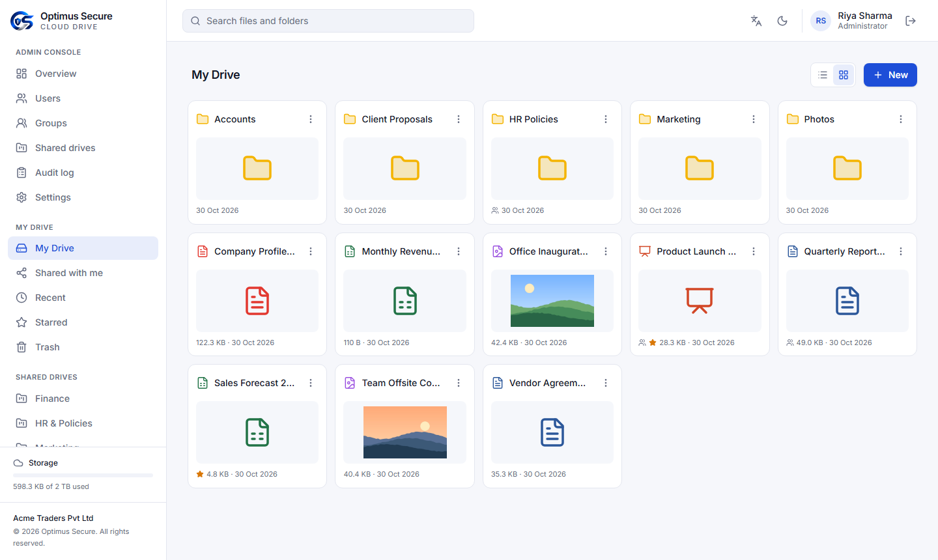Open the HR Policies options menu
Image resolution: width=938 pixels, height=560 pixels.
606,119
